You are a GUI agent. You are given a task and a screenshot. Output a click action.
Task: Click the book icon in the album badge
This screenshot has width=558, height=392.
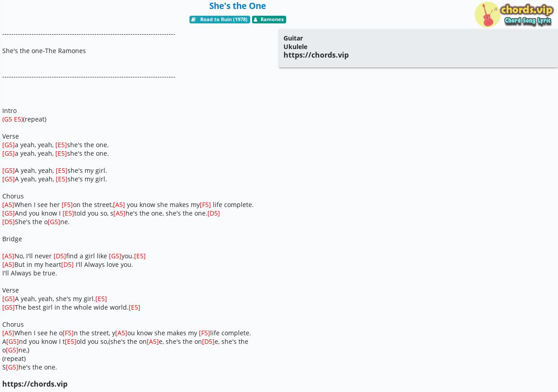pyautogui.click(x=193, y=19)
